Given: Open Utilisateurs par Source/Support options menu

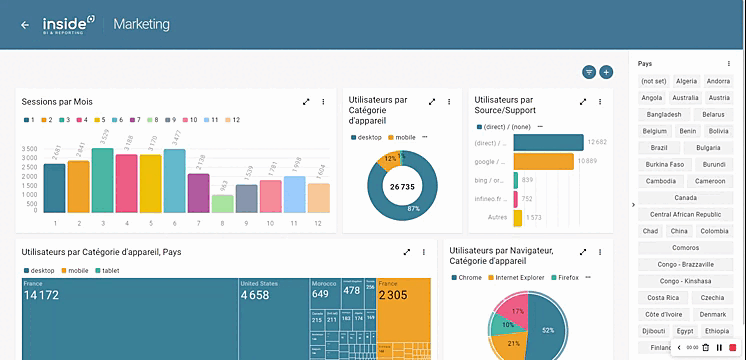Looking at the screenshot, I should tap(600, 102).
